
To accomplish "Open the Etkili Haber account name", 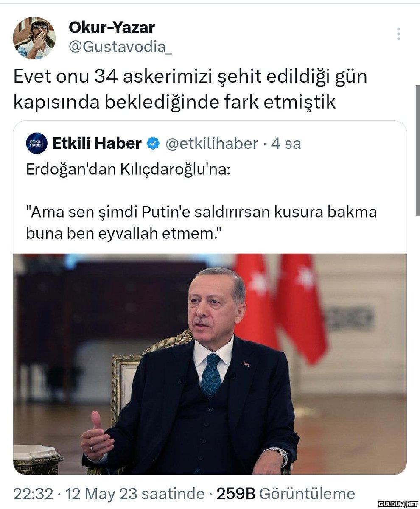I will [97, 143].
